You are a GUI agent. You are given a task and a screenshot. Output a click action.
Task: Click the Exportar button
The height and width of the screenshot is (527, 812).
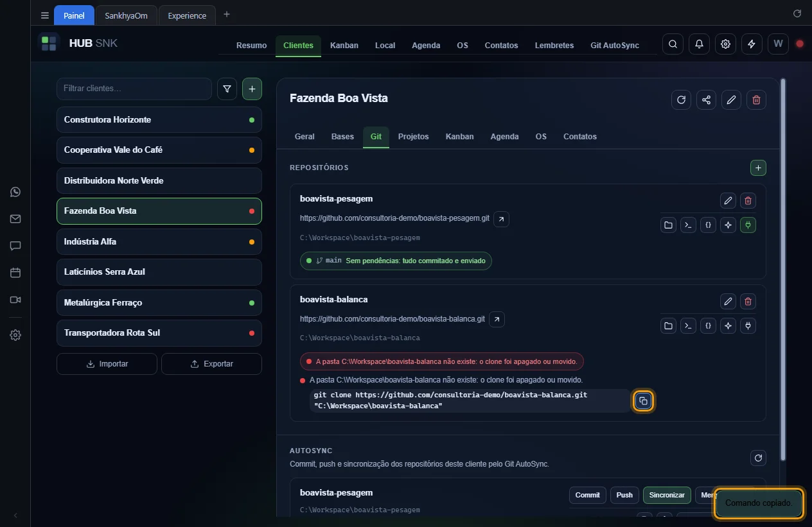pos(211,364)
